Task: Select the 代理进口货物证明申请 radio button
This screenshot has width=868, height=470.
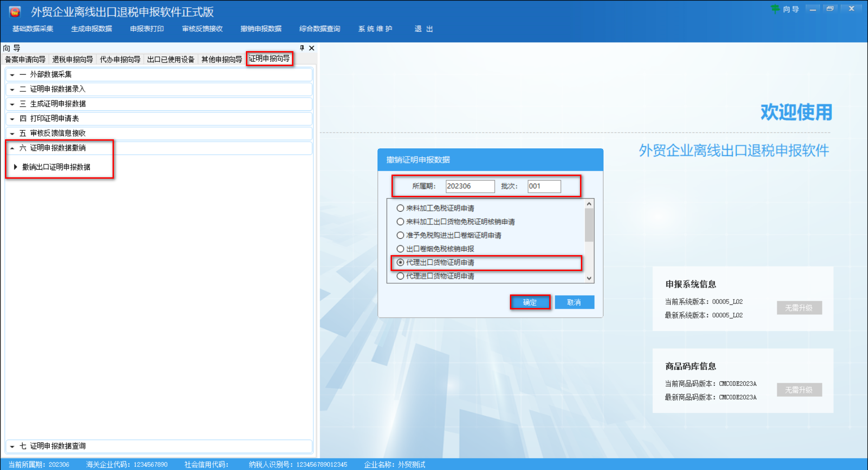Action: coord(401,276)
